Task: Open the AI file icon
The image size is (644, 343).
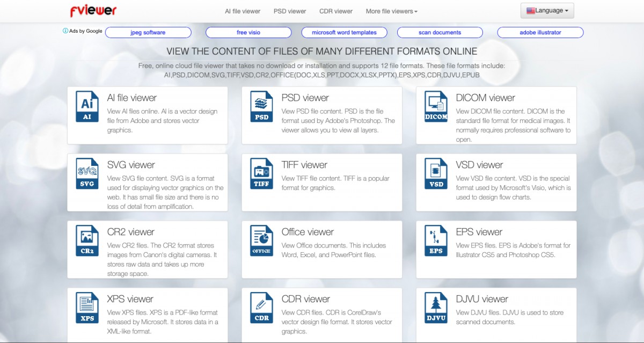Action: [87, 106]
